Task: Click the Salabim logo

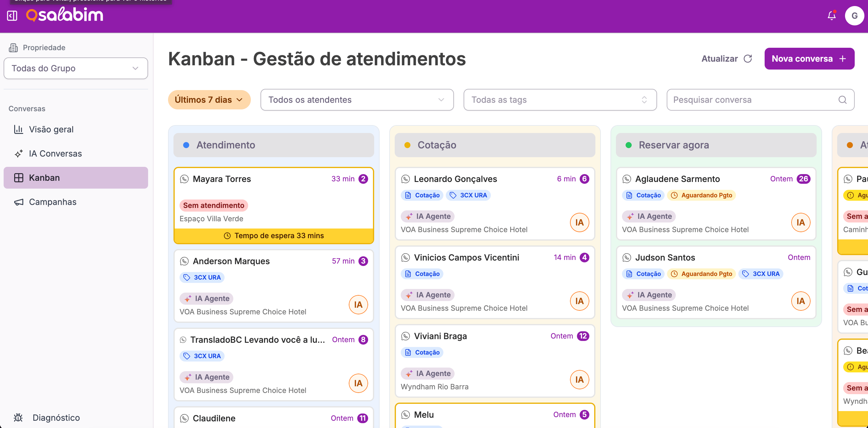Action: 65,15
